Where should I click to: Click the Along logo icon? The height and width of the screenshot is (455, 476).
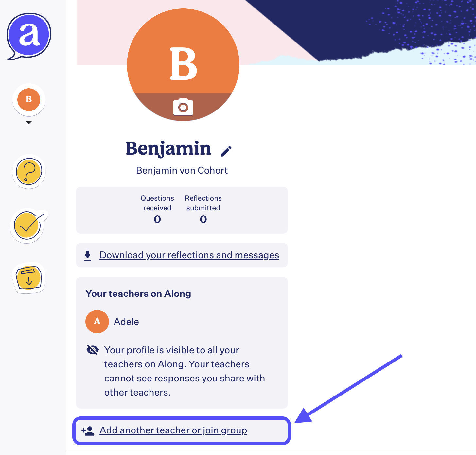point(29,36)
